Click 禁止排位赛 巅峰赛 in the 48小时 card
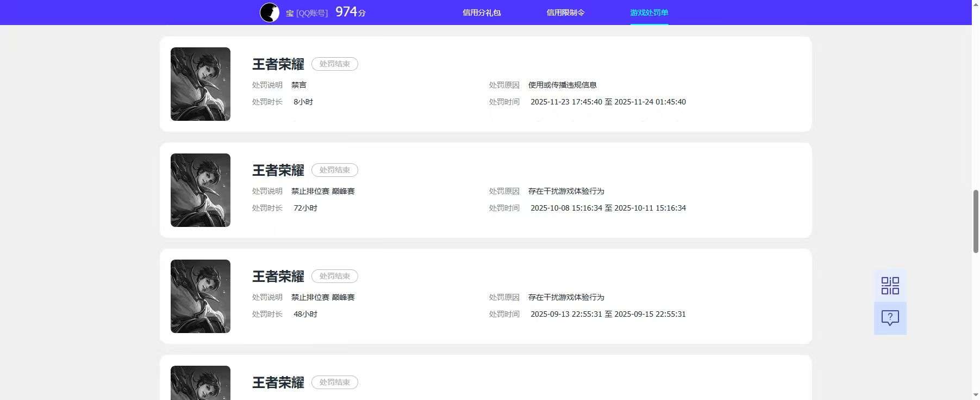Screen dimensions: 980x400 tap(323, 297)
